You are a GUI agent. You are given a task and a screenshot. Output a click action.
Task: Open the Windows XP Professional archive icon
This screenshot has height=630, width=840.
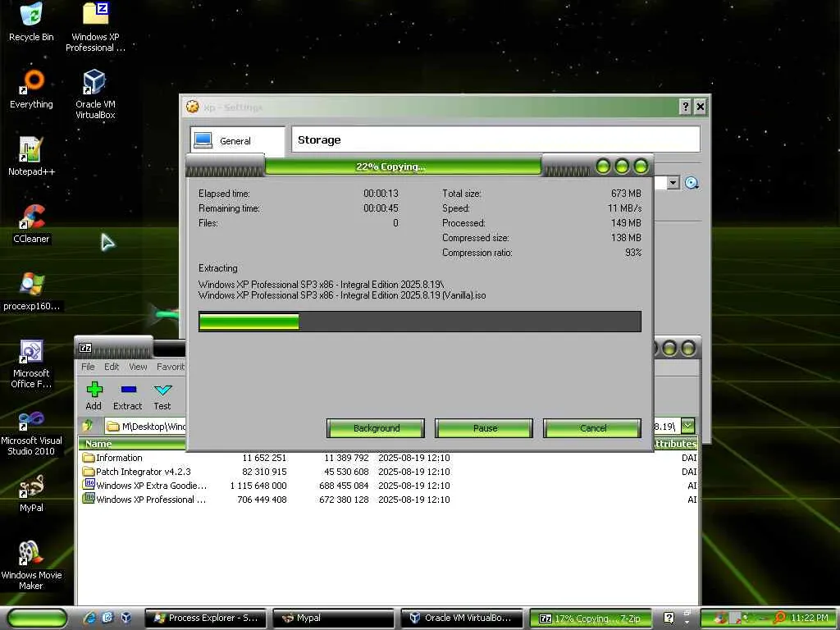pyautogui.click(x=95, y=25)
